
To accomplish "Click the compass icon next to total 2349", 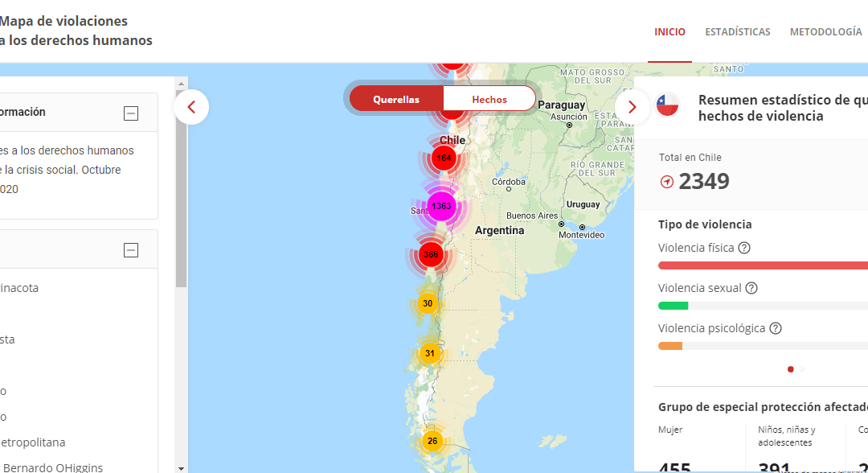I will [666, 182].
